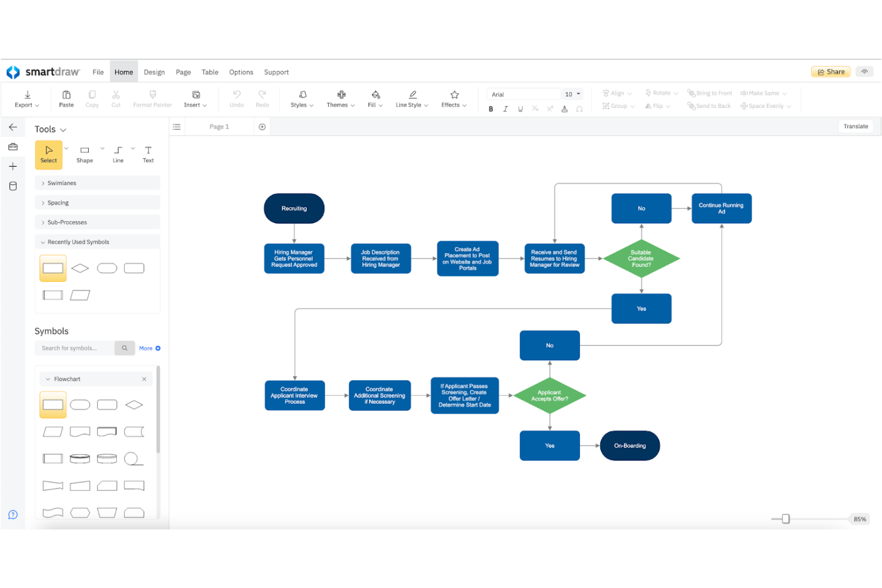Adjust the zoom slider handle
Image resolution: width=882 pixels, height=588 pixels.
785,519
